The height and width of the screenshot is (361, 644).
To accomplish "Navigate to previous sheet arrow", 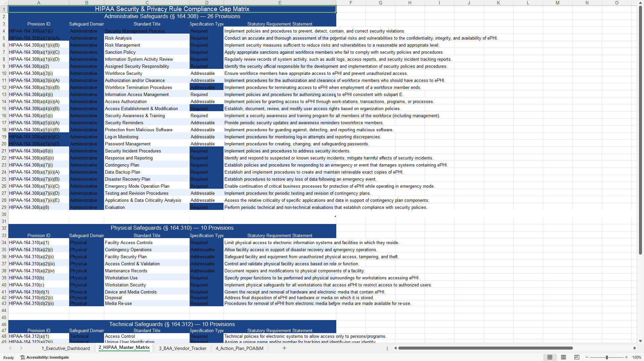I will 10,348.
